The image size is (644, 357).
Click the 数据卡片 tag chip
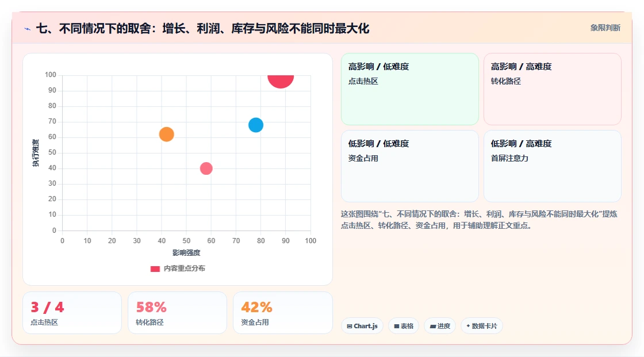point(481,326)
